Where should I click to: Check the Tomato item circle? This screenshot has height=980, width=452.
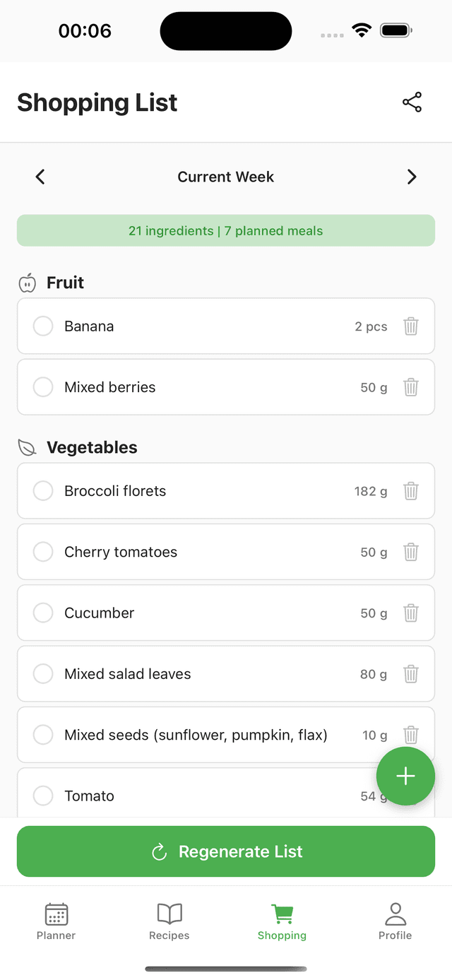pyautogui.click(x=43, y=796)
